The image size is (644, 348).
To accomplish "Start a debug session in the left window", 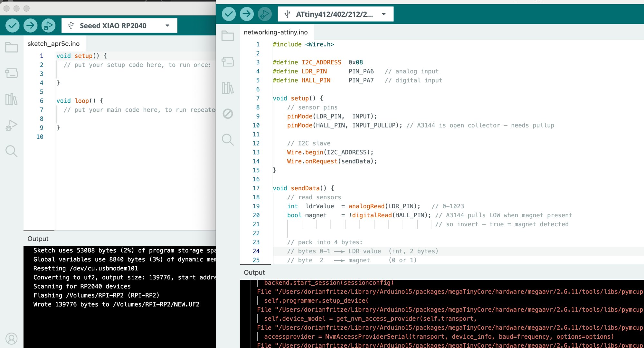I will pyautogui.click(x=48, y=25).
